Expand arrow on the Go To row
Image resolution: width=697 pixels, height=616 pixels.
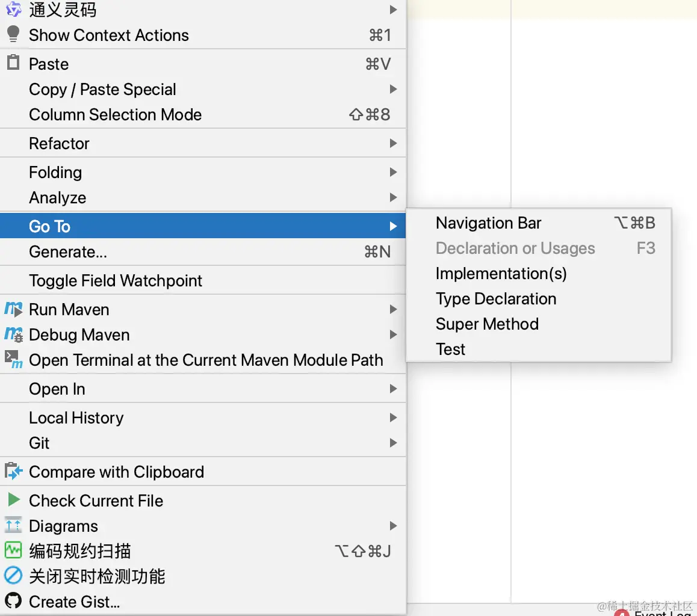[393, 226]
